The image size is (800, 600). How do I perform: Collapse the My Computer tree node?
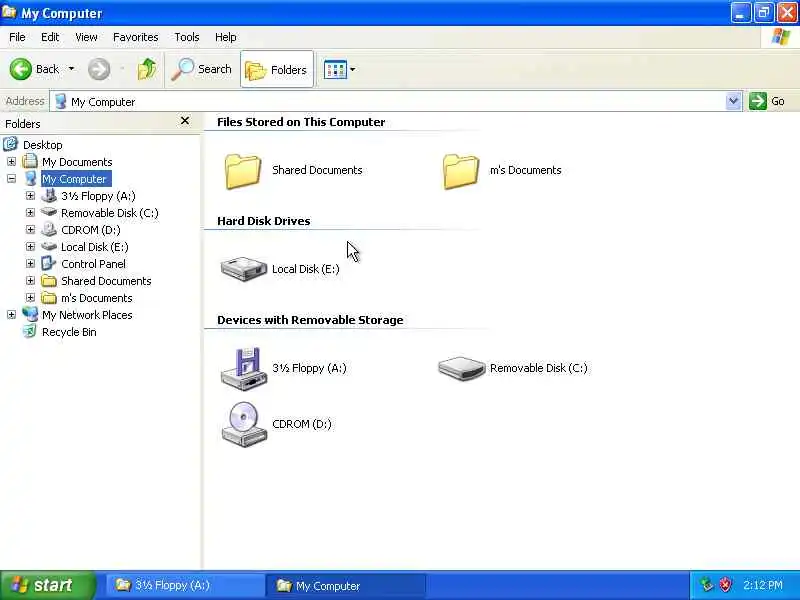(x=11, y=179)
